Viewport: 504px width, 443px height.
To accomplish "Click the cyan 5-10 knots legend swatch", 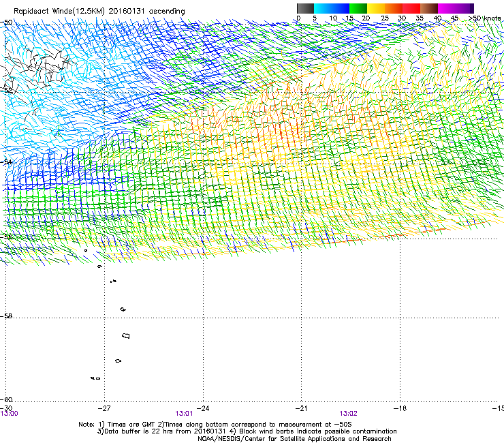I will pyautogui.click(x=323, y=8).
